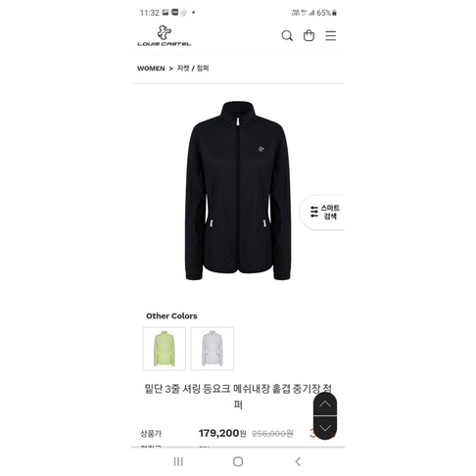Tap the scroll-to-top up arrow
476x476 pixels.
pyautogui.click(x=325, y=405)
